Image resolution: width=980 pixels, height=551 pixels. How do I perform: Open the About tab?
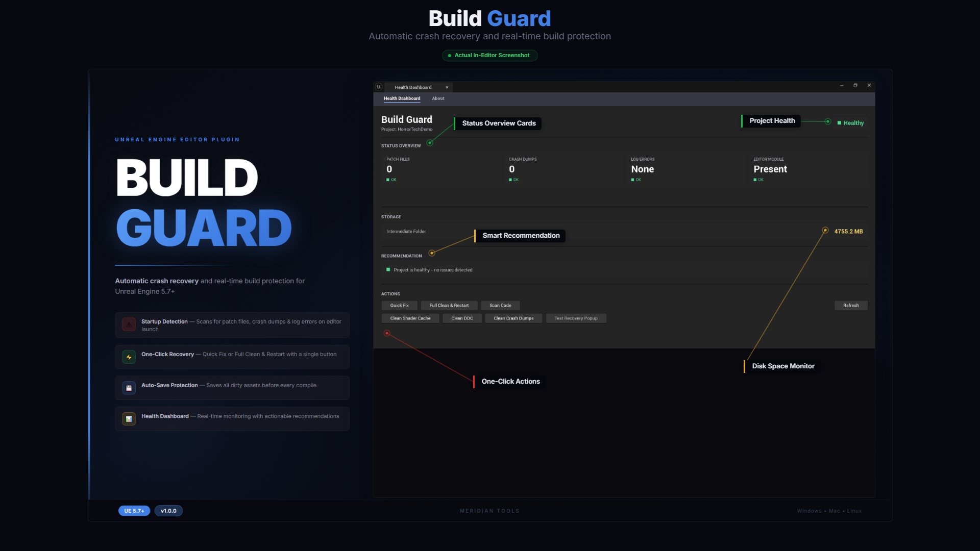click(x=438, y=98)
